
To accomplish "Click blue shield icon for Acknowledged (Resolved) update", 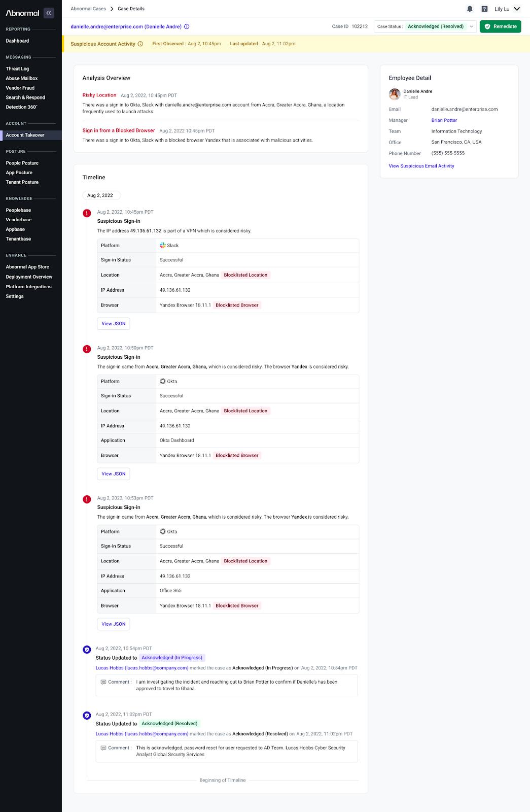I will click(87, 716).
